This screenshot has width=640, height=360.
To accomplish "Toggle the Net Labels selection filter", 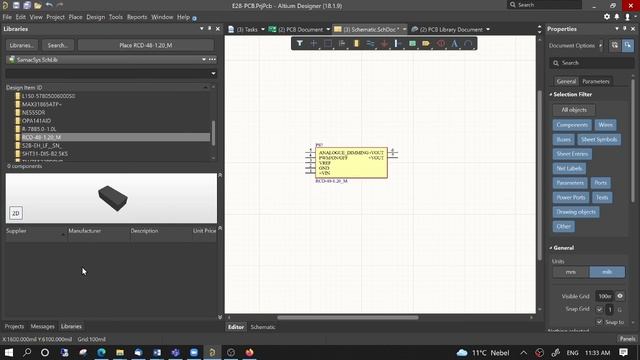I will point(569,168).
